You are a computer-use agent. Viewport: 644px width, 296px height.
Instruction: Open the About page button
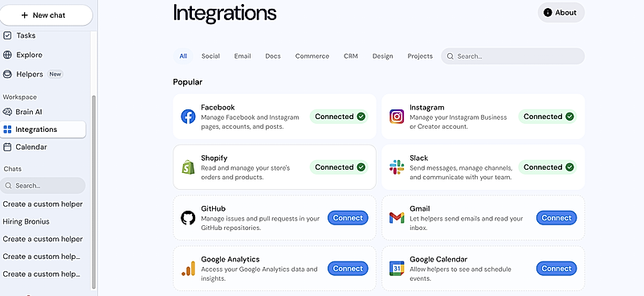(x=561, y=12)
